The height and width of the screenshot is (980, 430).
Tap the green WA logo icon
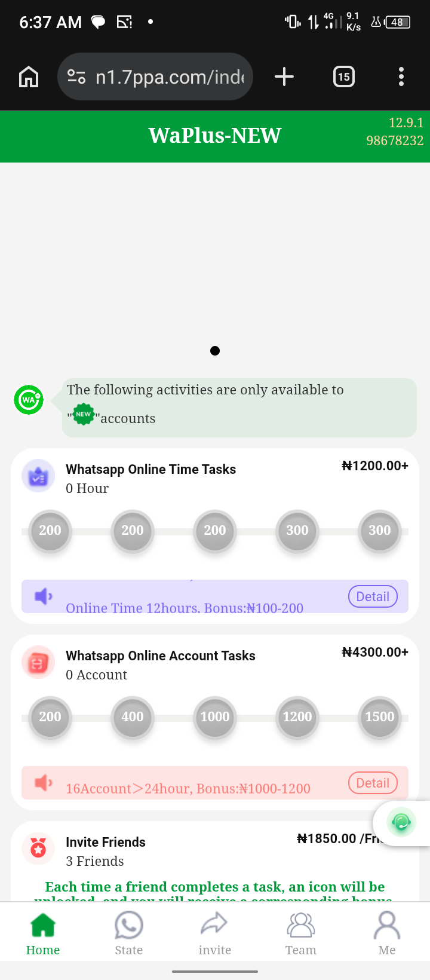click(29, 400)
